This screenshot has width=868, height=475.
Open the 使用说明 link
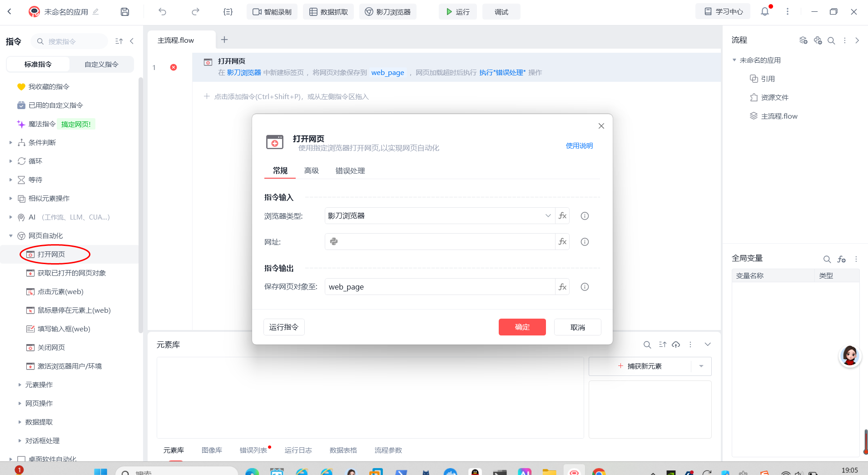point(579,146)
